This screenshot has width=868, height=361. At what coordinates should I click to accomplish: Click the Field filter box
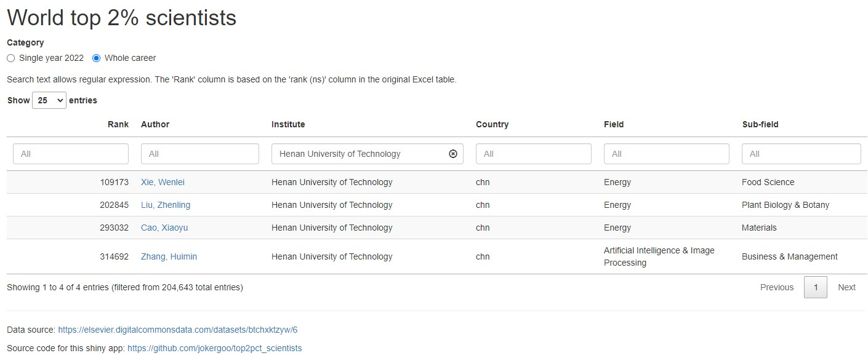pyautogui.click(x=666, y=154)
